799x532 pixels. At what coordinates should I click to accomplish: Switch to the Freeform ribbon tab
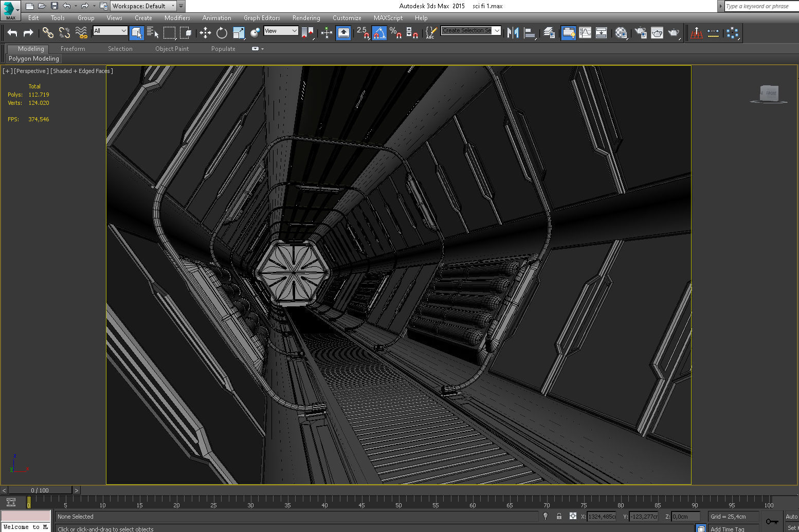click(x=73, y=49)
